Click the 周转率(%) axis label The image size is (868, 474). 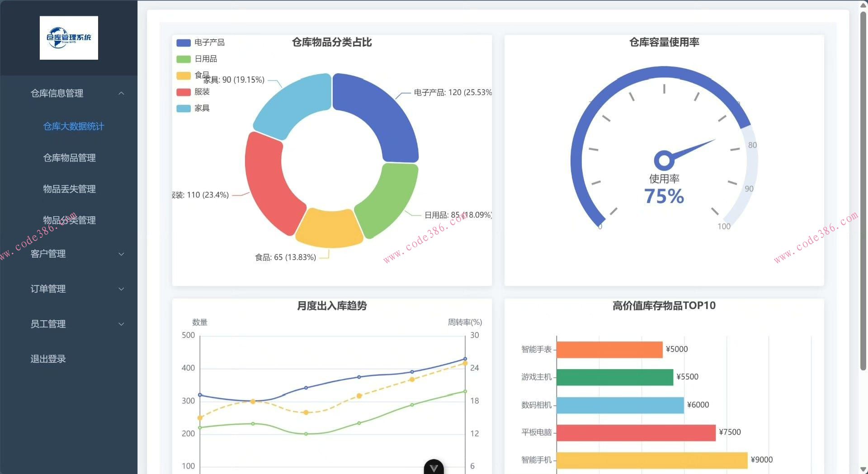(465, 322)
